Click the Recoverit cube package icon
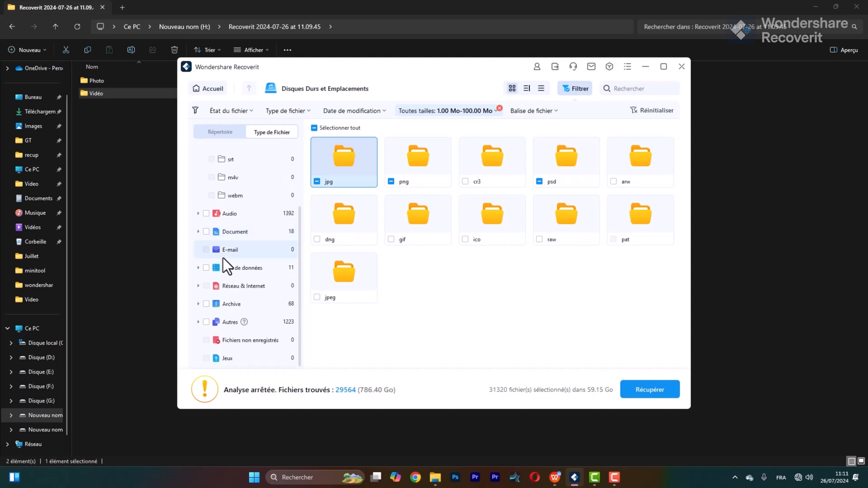Viewport: 868px width, 488px height. [609, 66]
